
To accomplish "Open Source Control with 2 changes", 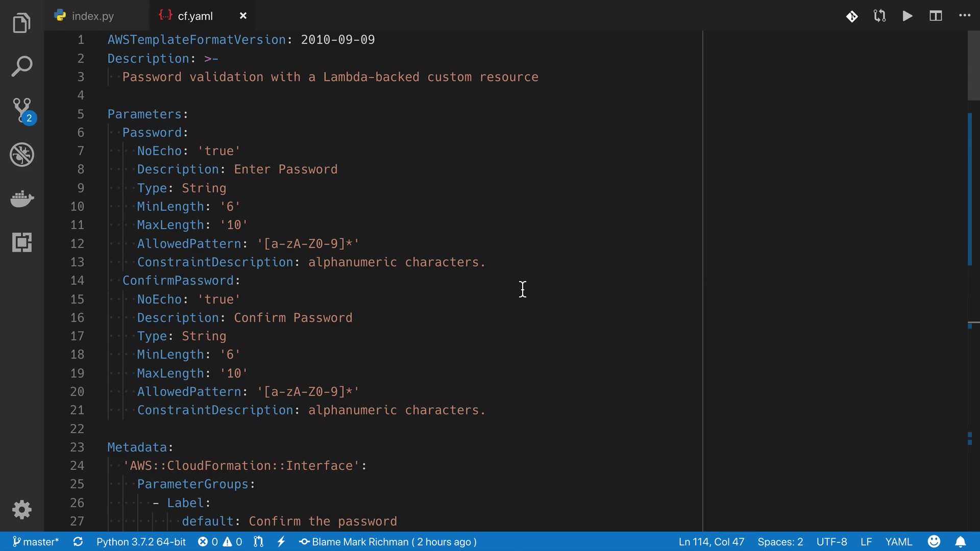I will 22,110.
